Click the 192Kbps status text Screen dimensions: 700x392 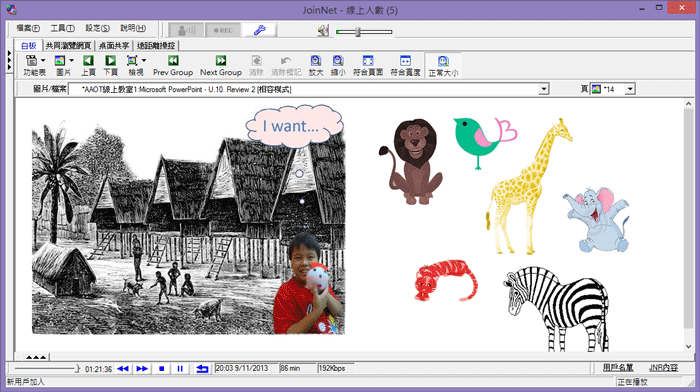(332, 368)
